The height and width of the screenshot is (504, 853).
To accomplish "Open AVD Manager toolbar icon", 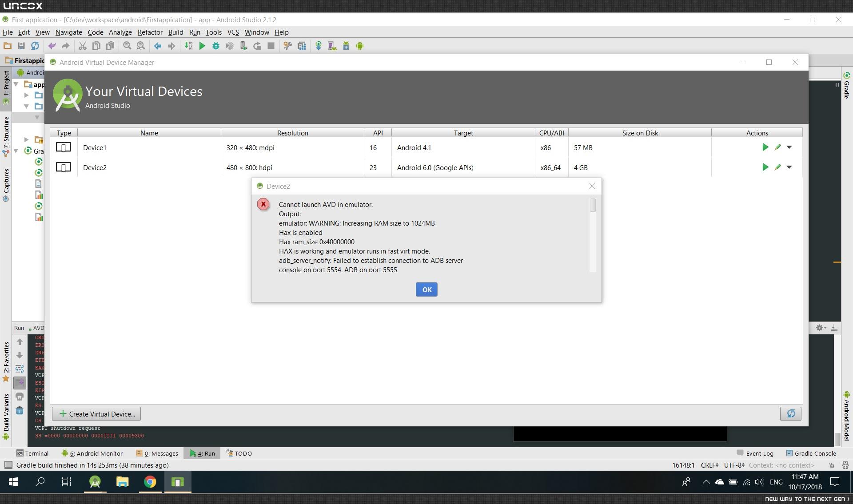I will click(x=332, y=46).
